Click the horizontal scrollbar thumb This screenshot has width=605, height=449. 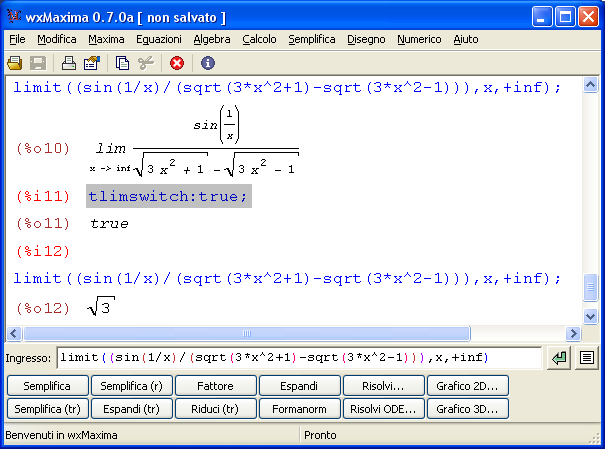[247, 333]
